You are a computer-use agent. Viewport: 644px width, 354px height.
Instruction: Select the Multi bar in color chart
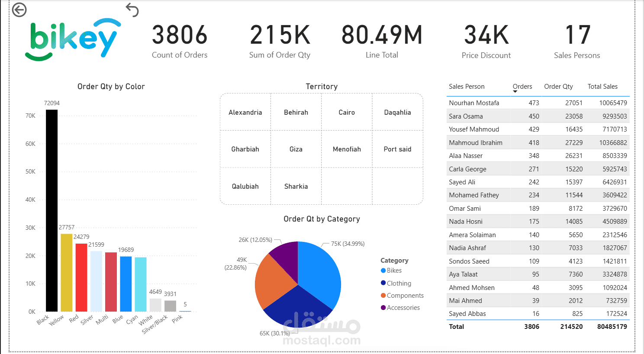coord(111,282)
